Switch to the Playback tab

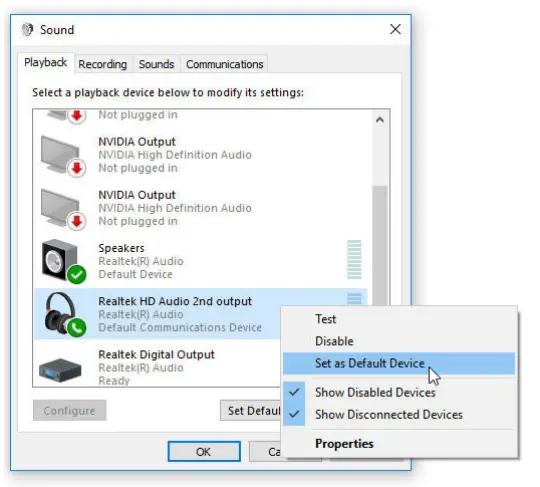click(x=45, y=63)
